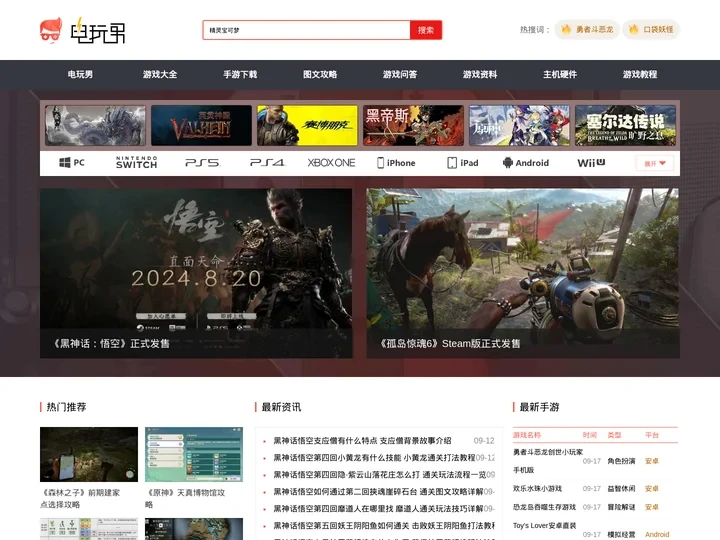The height and width of the screenshot is (540, 720).
Task: Select the iPhone platform icon
Action: 396,163
